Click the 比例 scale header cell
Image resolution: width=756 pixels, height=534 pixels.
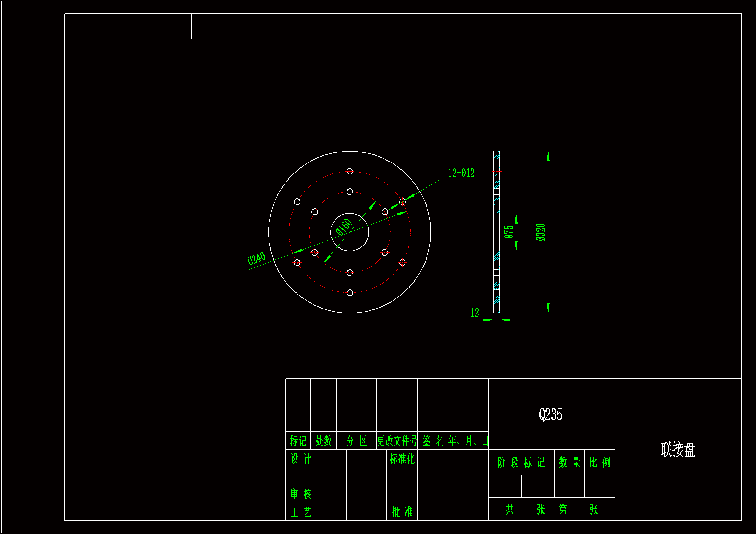point(599,463)
